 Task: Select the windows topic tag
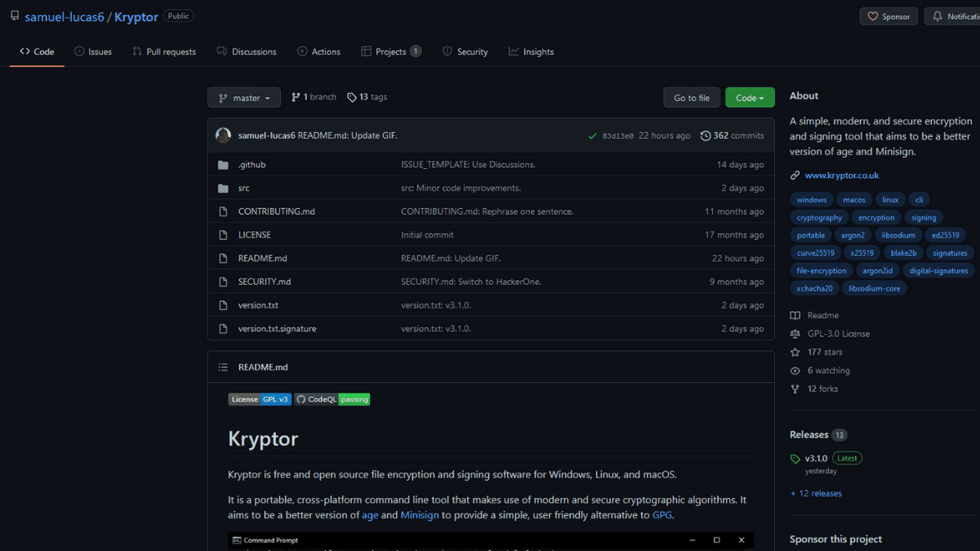click(x=812, y=200)
